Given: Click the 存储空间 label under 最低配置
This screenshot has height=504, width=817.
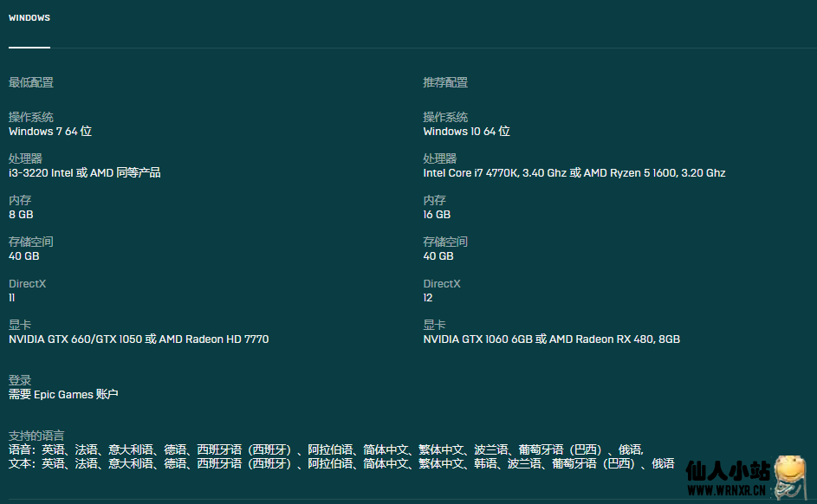Looking at the screenshot, I should point(31,242).
